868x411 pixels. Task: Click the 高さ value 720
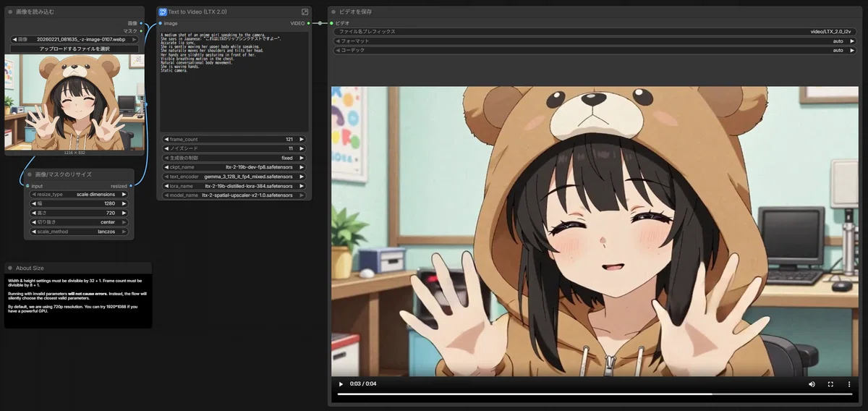click(x=111, y=213)
